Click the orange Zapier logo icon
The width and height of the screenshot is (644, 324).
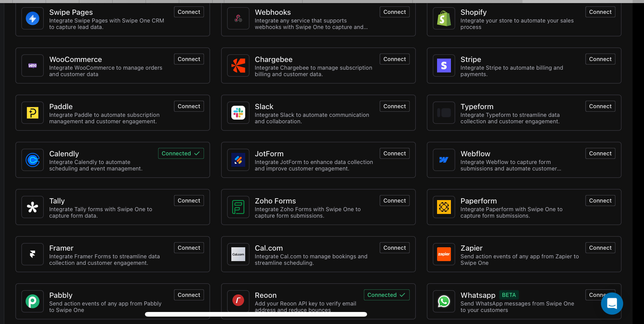(444, 254)
